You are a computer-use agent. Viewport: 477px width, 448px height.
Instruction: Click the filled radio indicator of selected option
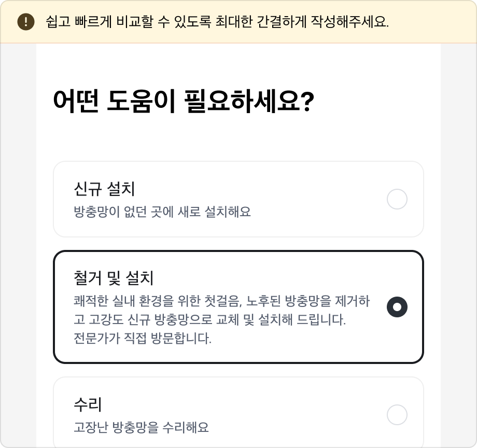pyautogui.click(x=397, y=307)
